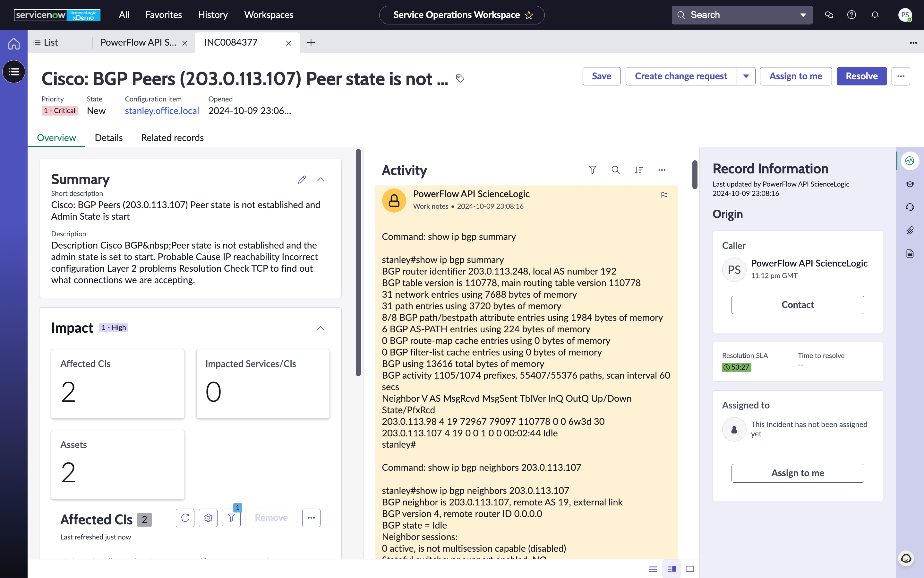
Task: Open the Workspaces menu
Action: click(x=269, y=15)
